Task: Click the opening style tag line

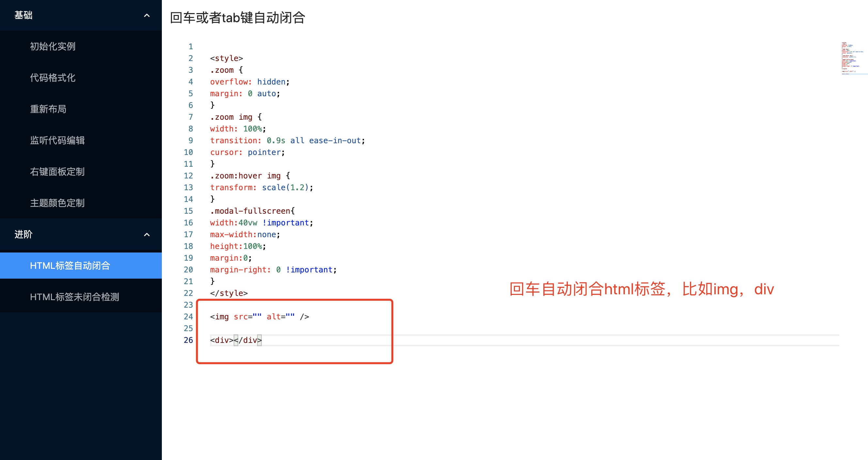Action: 226,58
